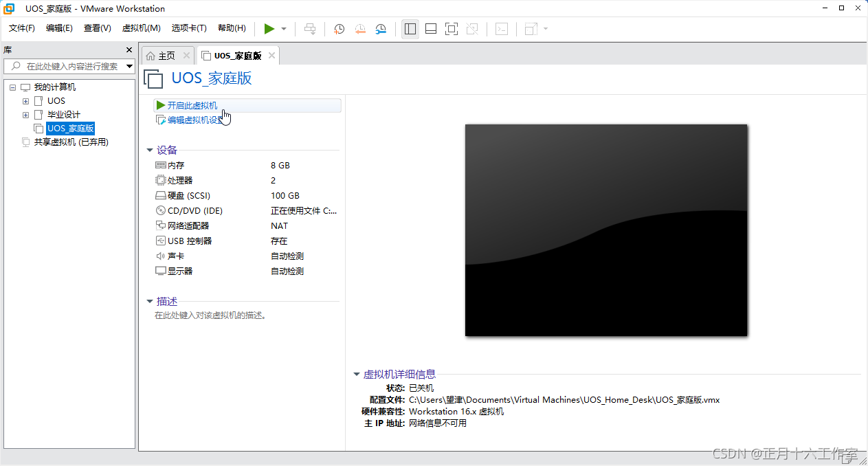868x466 pixels.
Task: Click Send Ctrl+Alt+Del toolbar icon
Action: click(x=311, y=29)
